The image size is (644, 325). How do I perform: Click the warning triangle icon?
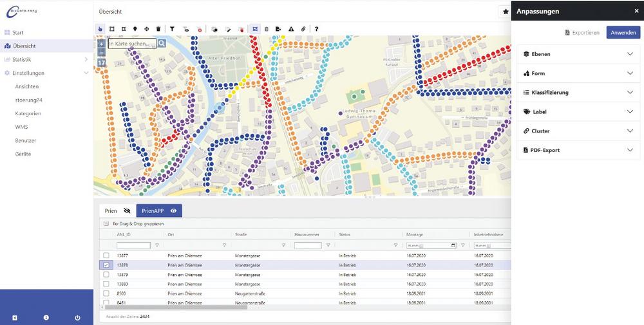point(291,29)
